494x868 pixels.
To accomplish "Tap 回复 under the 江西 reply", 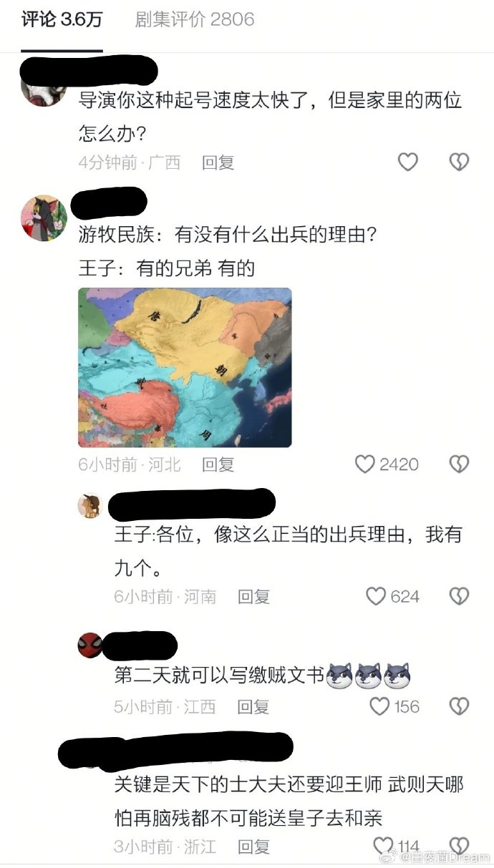I will [x=254, y=707].
